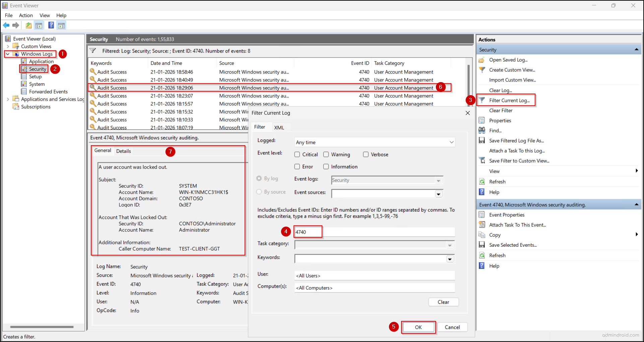644x342 pixels.
Task: Enable the Critical event level checkbox
Action: coord(297,154)
